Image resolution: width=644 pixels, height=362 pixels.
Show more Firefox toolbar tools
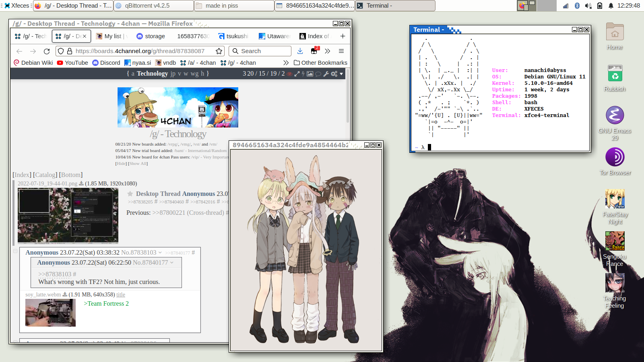(328, 51)
